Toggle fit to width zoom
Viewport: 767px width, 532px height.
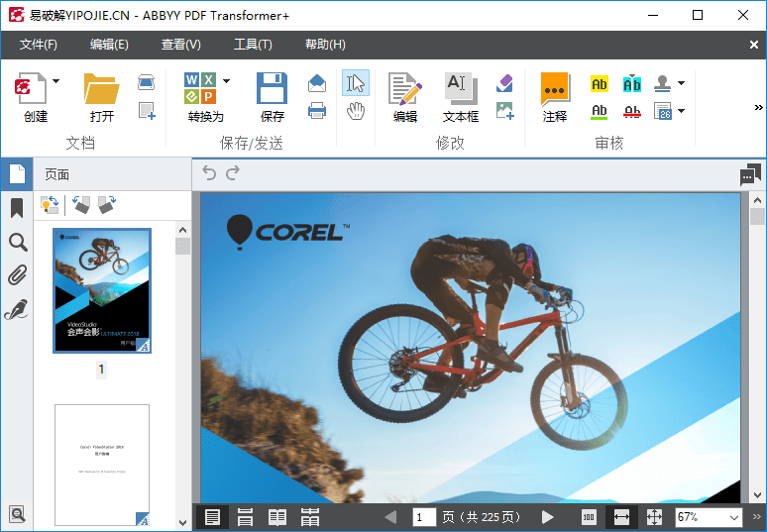point(621,517)
